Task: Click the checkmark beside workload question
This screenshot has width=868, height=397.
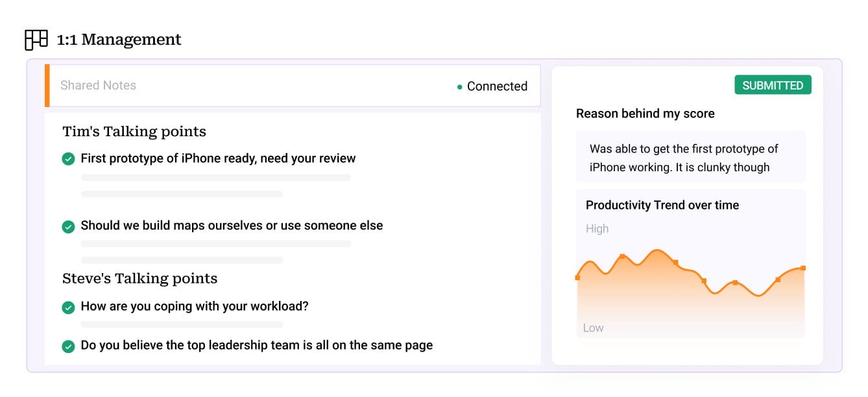Action: click(68, 306)
